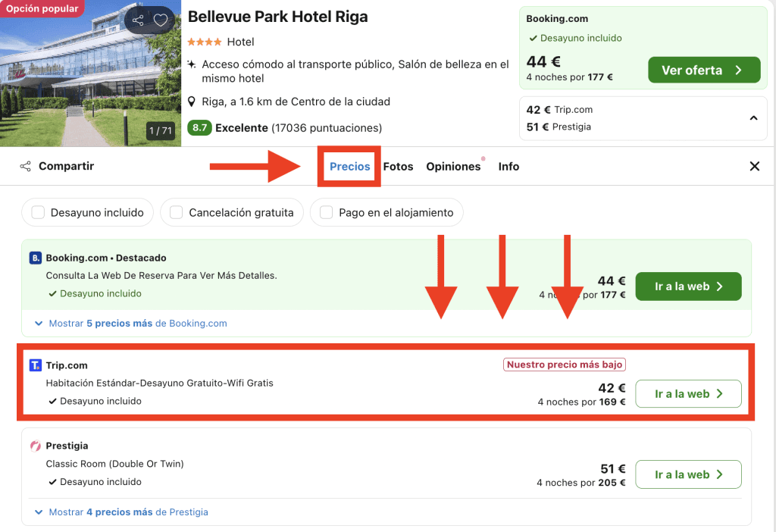Collapse the Trip.com and Prestigia price list
Screen dimensions: 776x532
(753, 118)
